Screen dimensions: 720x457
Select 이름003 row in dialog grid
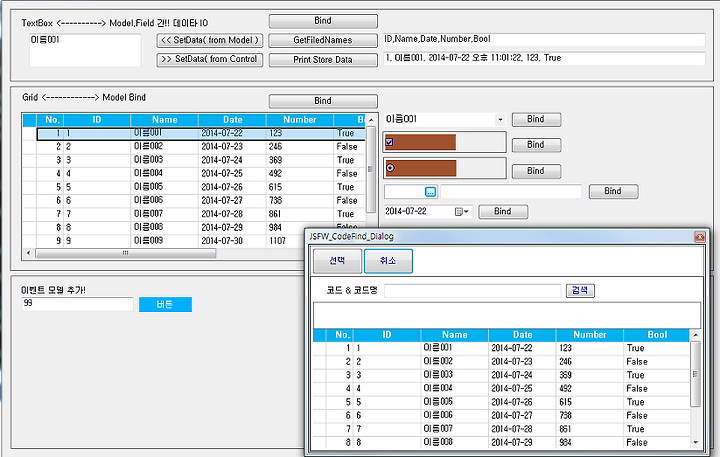[x=455, y=375]
